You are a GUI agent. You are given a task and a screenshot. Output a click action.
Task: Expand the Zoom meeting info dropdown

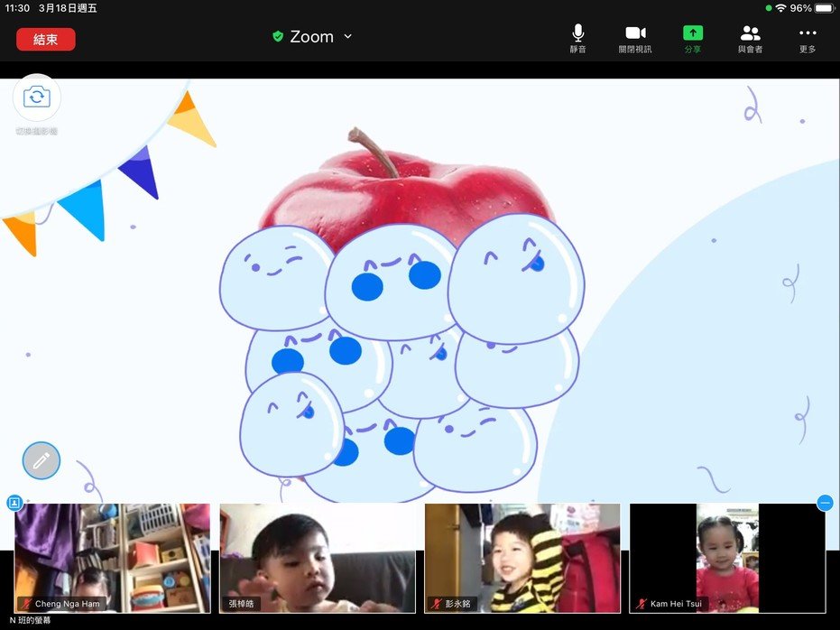pyautogui.click(x=348, y=37)
